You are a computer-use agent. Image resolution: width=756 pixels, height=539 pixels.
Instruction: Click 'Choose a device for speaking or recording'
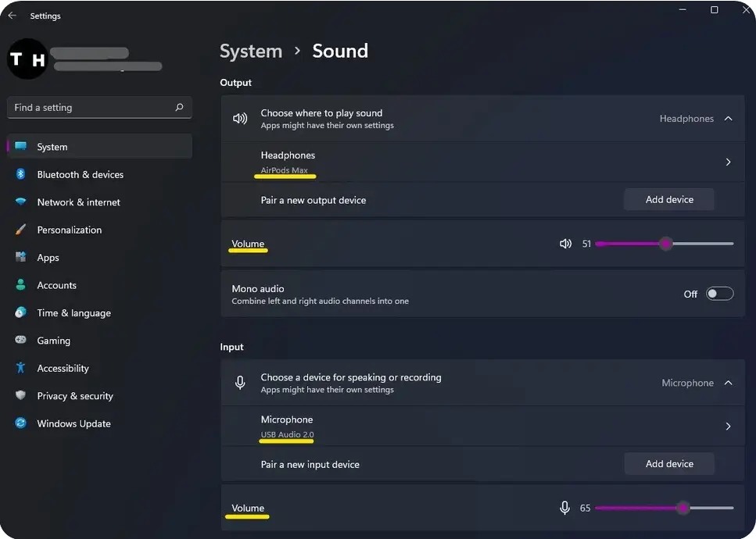(x=351, y=377)
